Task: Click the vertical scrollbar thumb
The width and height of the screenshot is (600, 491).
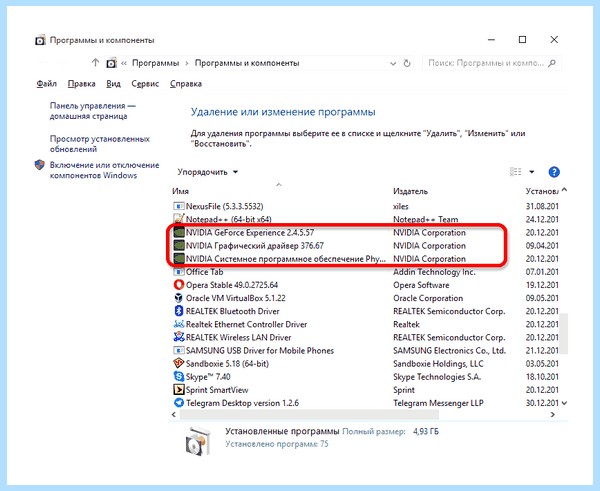Action: tap(564, 334)
